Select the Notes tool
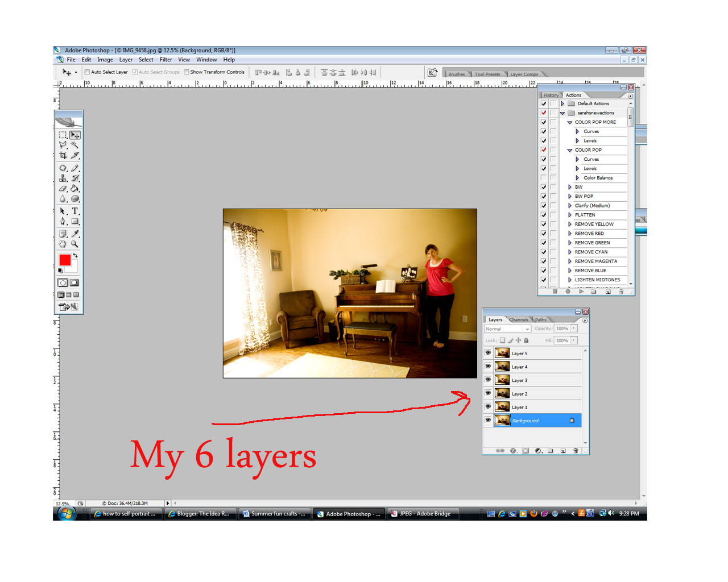Viewport: 728px width, 582px height. [63, 234]
